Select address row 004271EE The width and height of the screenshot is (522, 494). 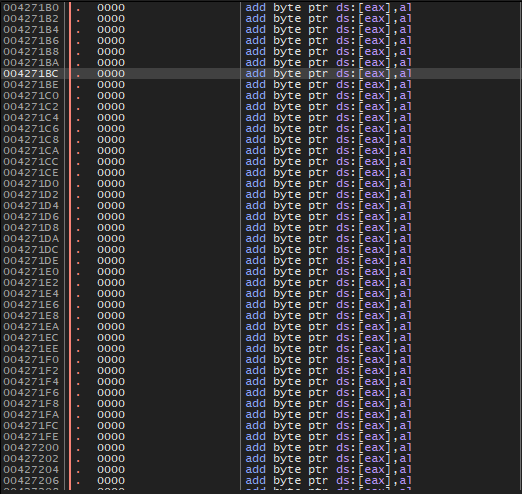pyautogui.click(x=31, y=349)
